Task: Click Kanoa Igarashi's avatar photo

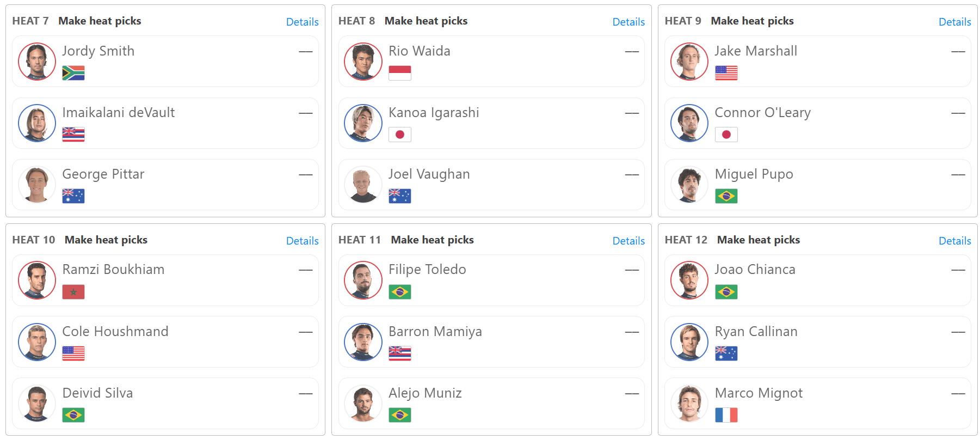Action: point(363,123)
